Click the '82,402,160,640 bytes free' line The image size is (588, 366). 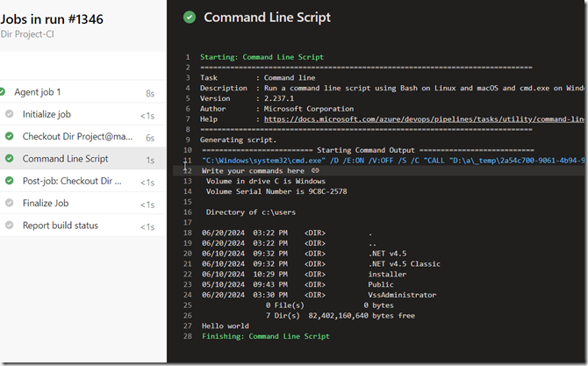pos(341,316)
